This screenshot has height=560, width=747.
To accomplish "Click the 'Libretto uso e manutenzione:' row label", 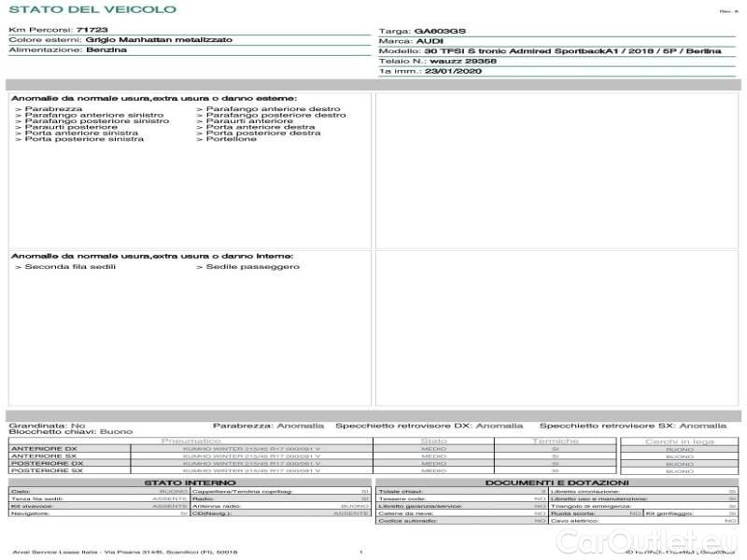I will (x=599, y=498).
